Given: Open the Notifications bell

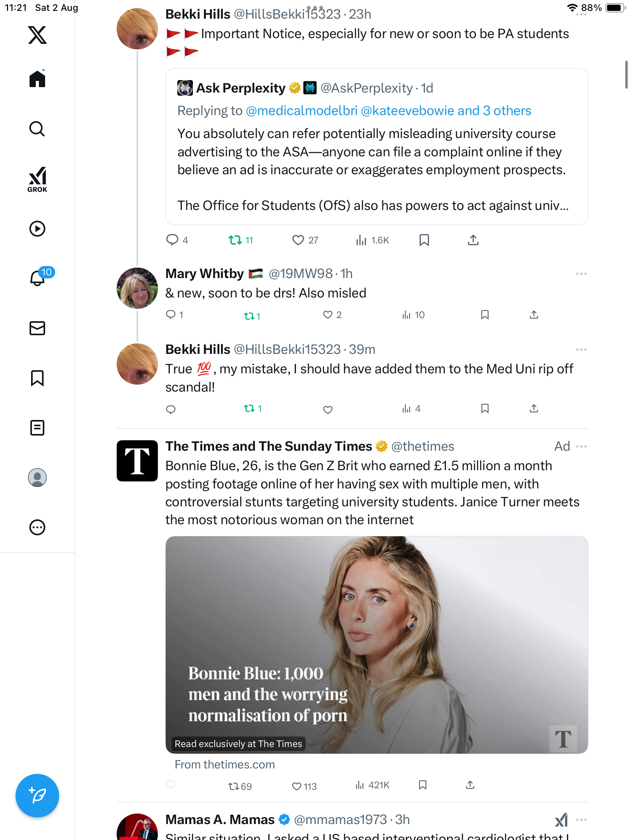Looking at the screenshot, I should (37, 278).
